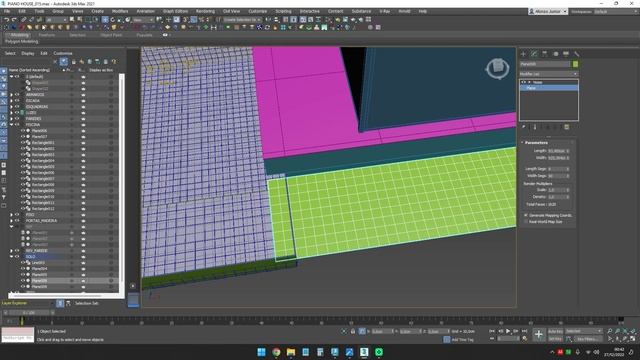Click the Mirror tool icon
Image resolution: width=640 pixels, height=360 pixels.
268,20
